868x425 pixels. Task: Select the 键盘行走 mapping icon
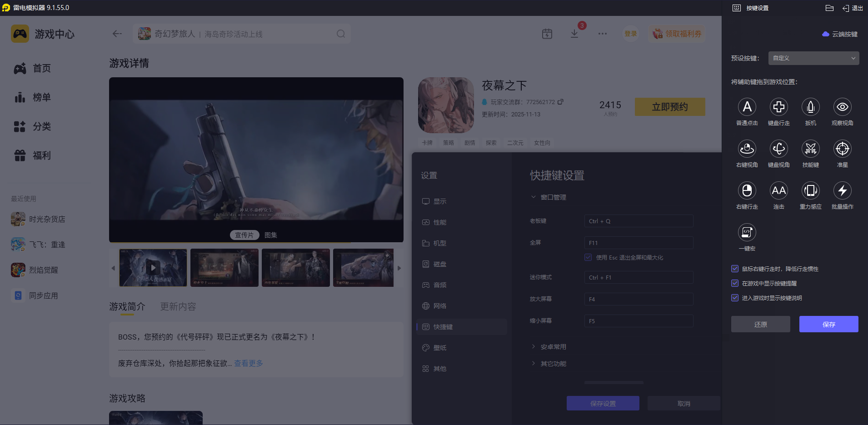click(x=779, y=107)
